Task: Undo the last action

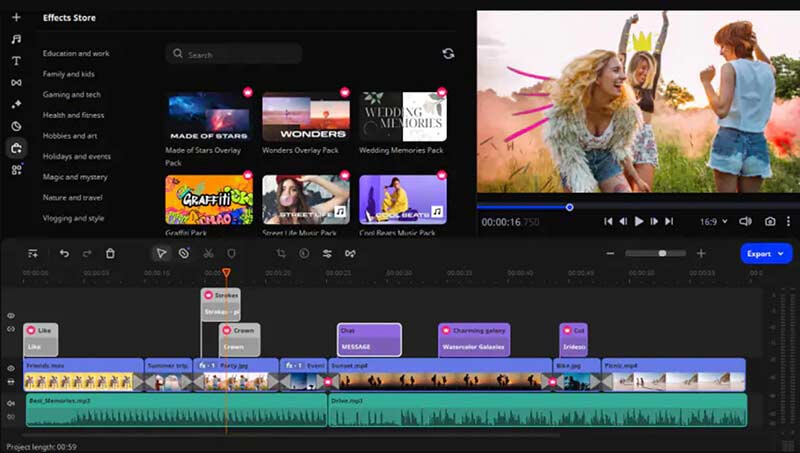Action: [x=64, y=254]
